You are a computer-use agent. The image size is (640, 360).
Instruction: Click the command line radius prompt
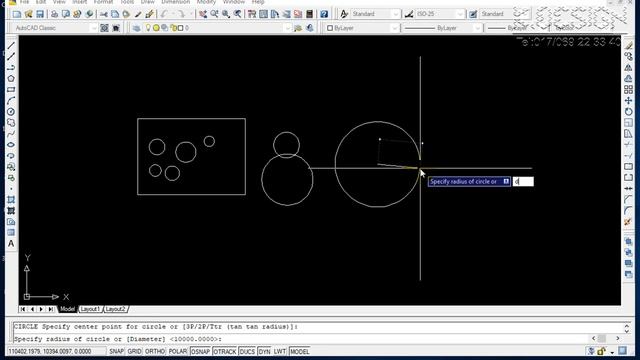coord(118,339)
